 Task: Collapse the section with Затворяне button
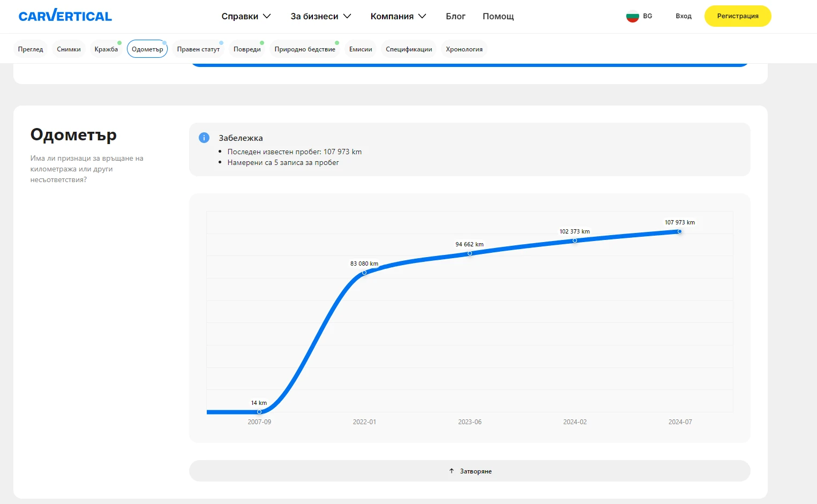click(470, 471)
